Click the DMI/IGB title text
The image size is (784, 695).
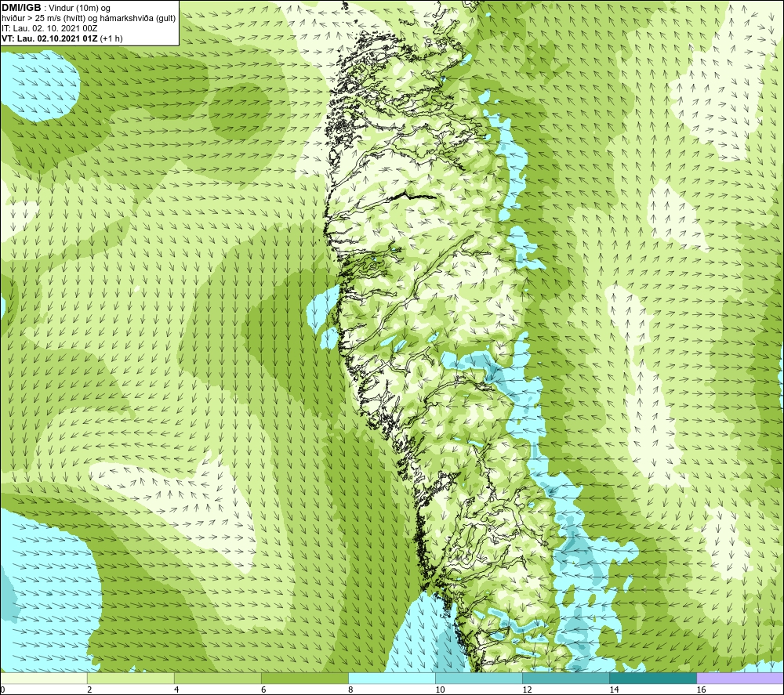tap(21, 8)
